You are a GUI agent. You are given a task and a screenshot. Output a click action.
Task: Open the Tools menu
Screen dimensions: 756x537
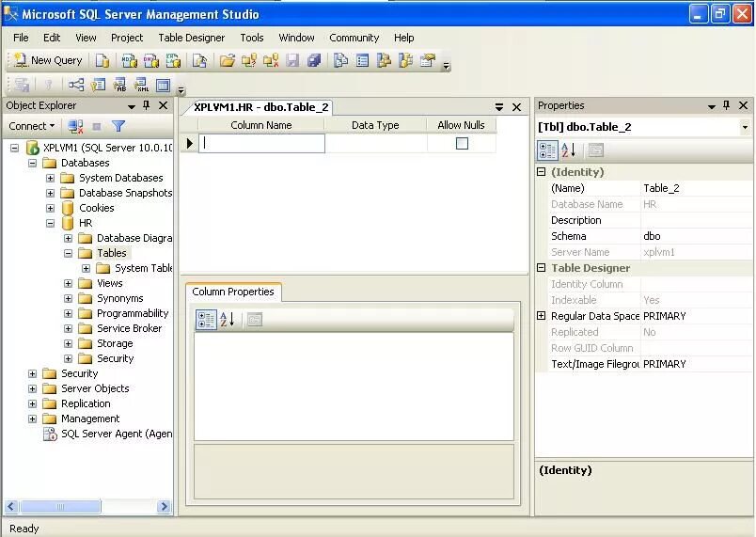pos(252,38)
